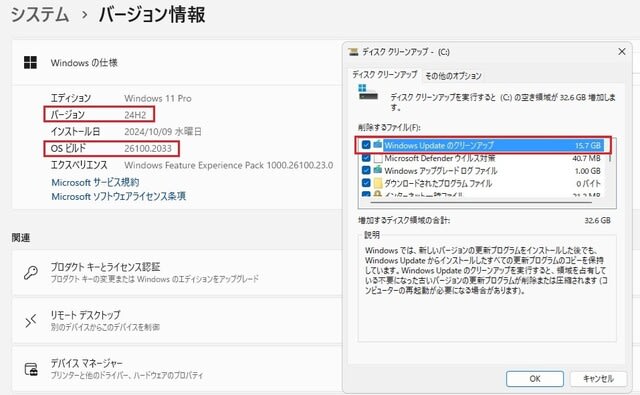Click the Disk Cleanup title bar icon
Viewport: 640px width, 395px height.
point(353,52)
